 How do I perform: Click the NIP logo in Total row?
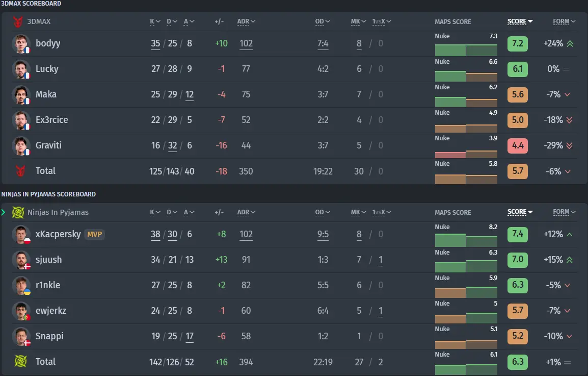coord(20,361)
